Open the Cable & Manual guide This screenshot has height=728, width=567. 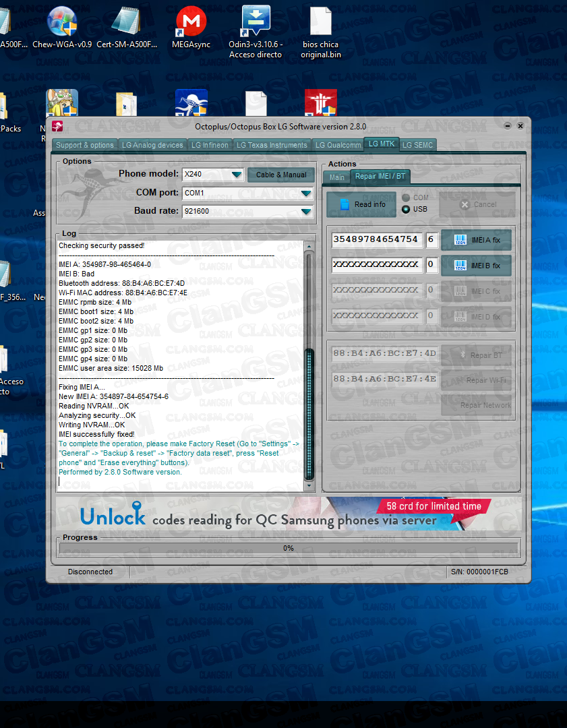pos(281,175)
